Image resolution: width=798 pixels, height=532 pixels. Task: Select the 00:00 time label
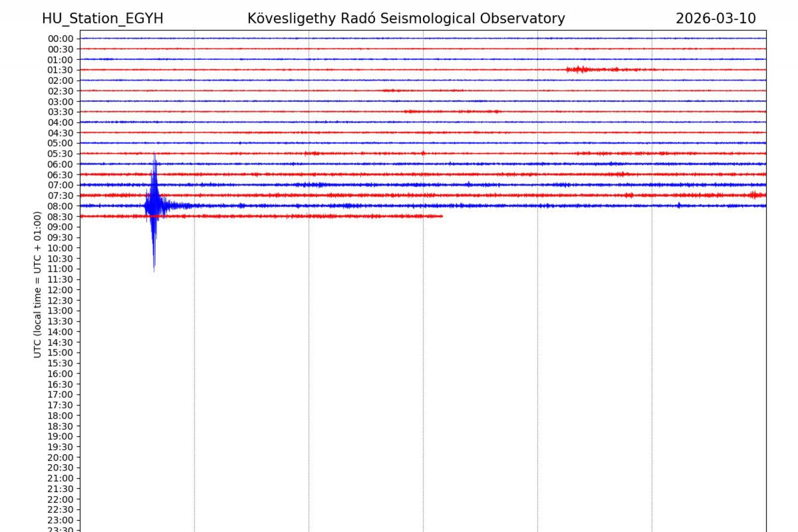click(60, 39)
